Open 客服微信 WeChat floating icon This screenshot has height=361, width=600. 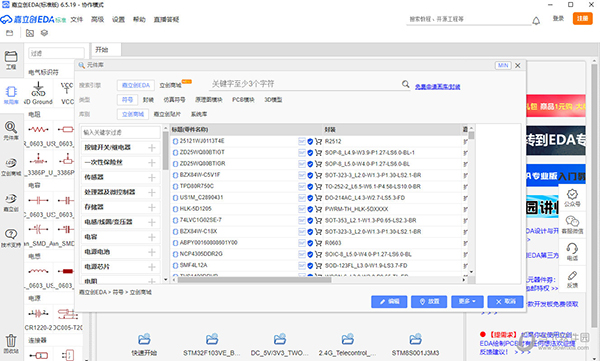pyautogui.click(x=572, y=225)
